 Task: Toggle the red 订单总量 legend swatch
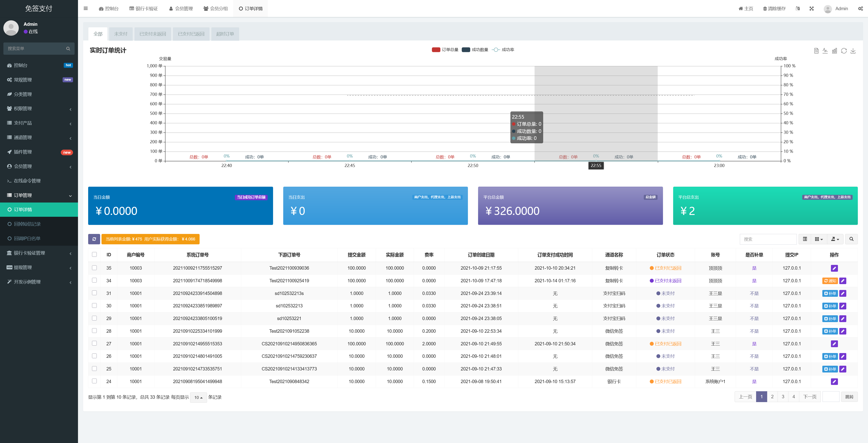[x=436, y=50]
